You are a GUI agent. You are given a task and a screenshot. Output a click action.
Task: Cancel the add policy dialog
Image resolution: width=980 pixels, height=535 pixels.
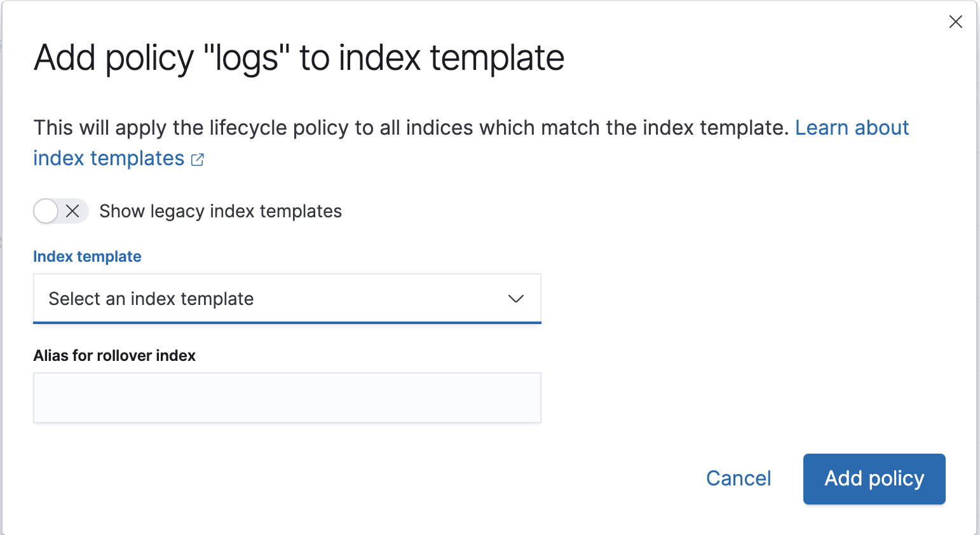738,478
